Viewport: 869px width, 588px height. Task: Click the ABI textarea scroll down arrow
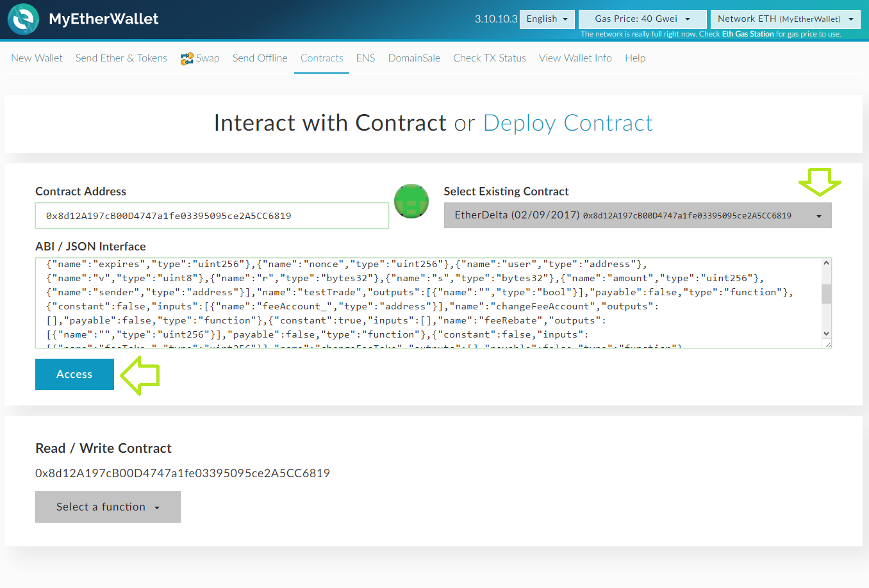coord(827,333)
